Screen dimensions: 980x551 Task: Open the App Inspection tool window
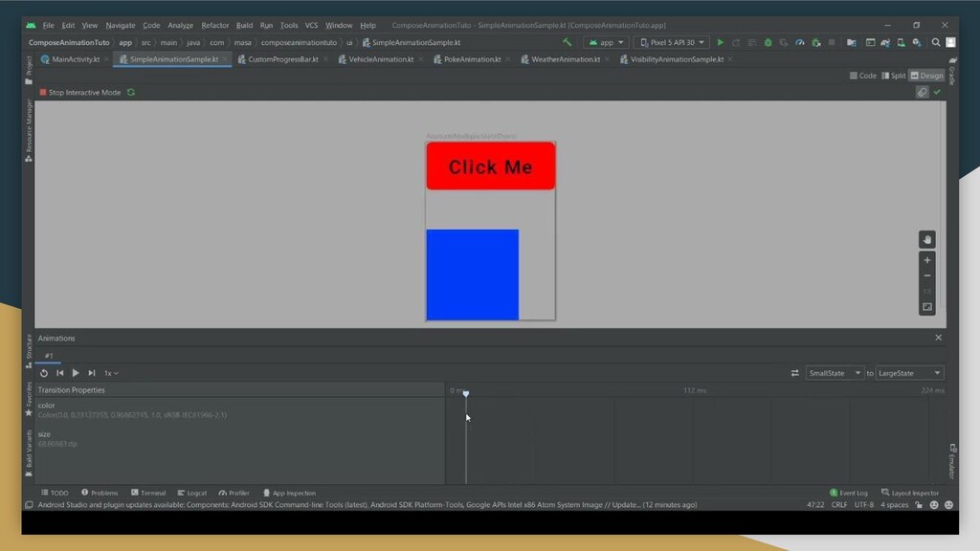coord(289,493)
